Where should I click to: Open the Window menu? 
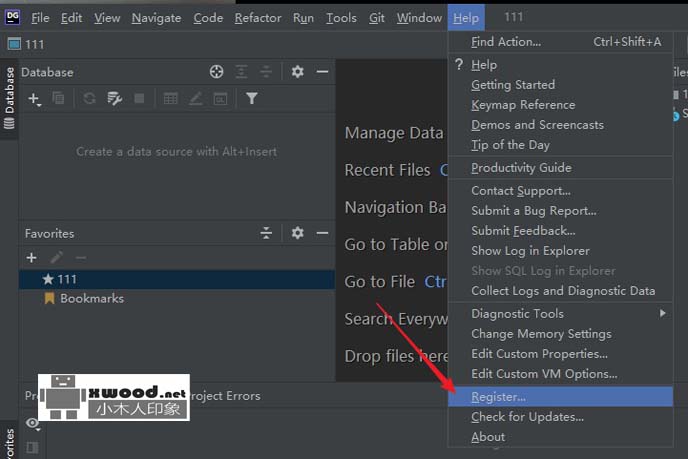point(419,18)
